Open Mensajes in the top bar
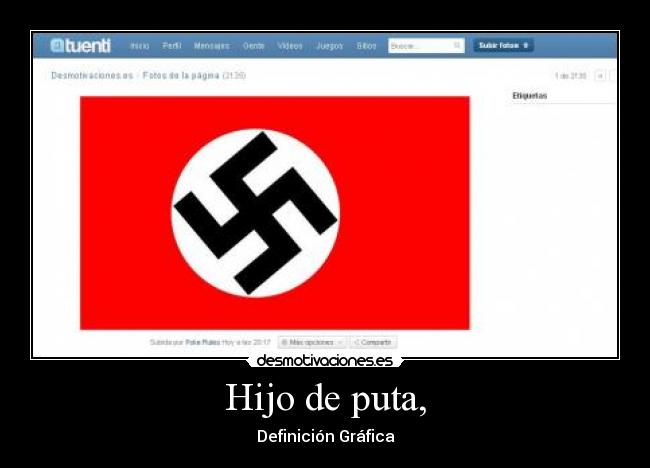The height and width of the screenshot is (468, 650). [x=211, y=46]
